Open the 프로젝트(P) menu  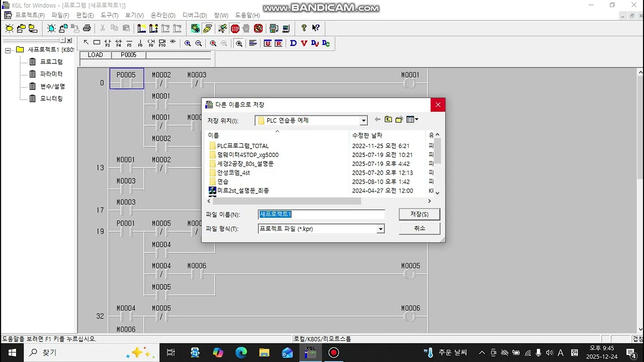coord(30,16)
